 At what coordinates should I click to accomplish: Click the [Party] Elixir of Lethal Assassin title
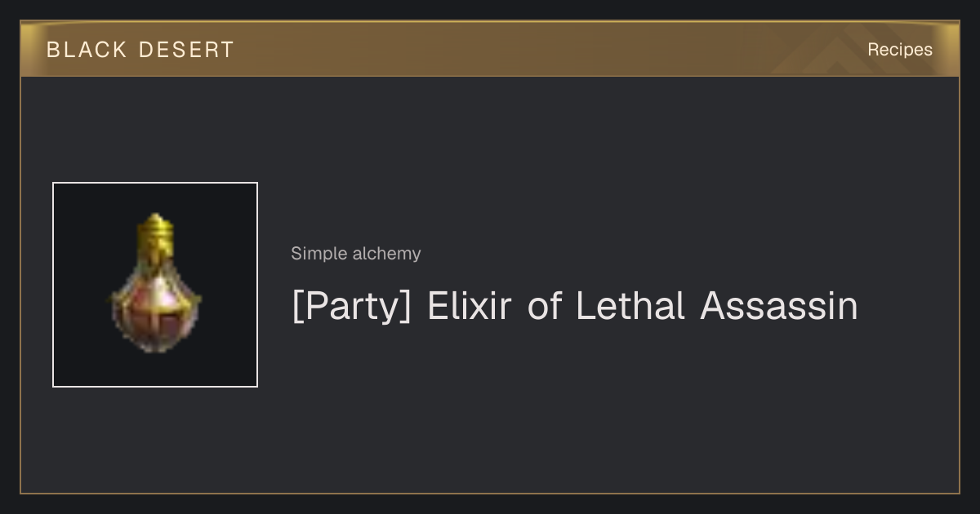point(575,306)
